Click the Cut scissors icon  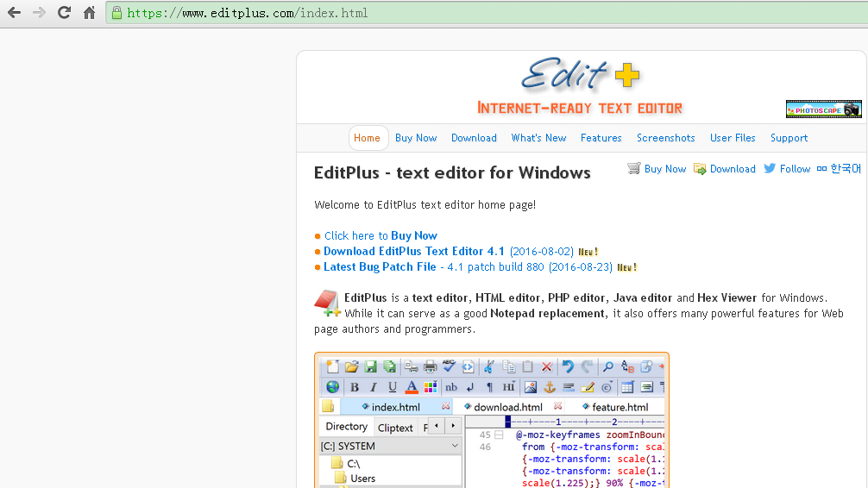tap(489, 366)
